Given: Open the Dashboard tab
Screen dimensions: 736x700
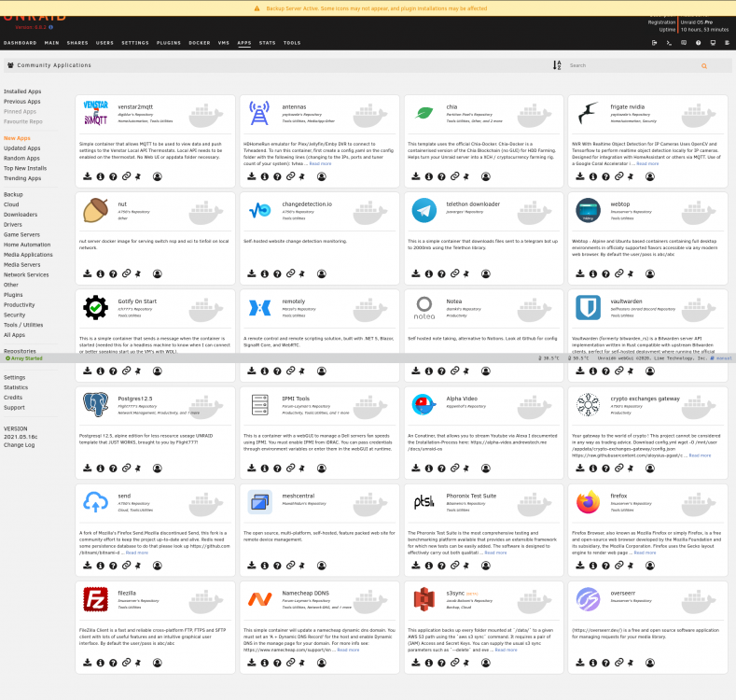Looking at the screenshot, I should [21, 43].
